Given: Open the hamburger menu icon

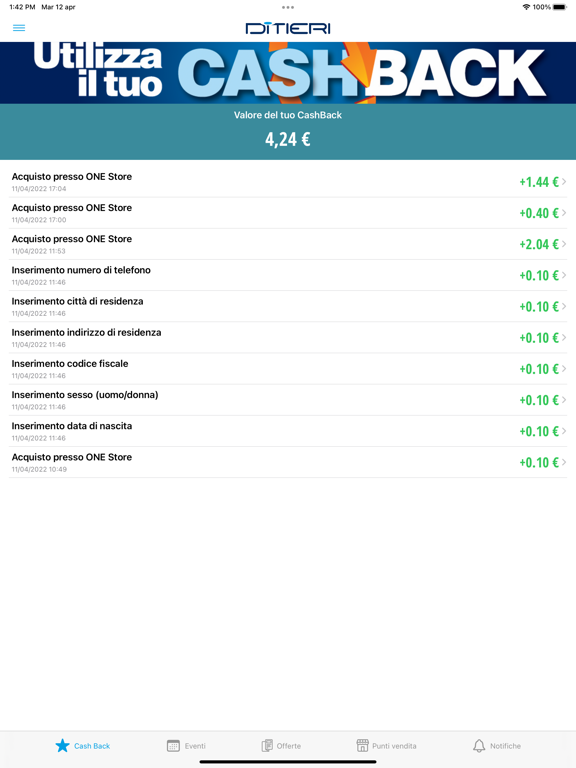Looking at the screenshot, I should point(19,28).
